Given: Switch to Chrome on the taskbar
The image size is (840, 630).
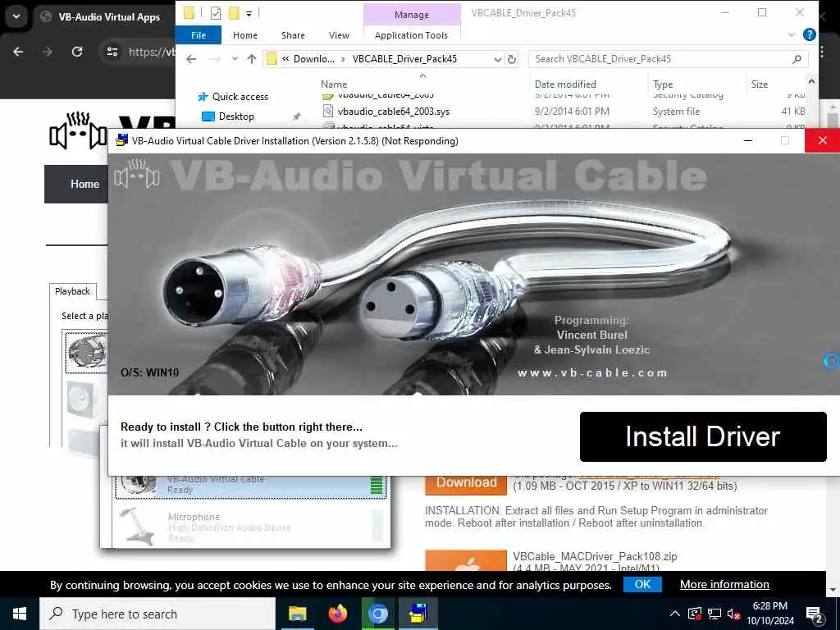Looking at the screenshot, I should tap(377, 614).
